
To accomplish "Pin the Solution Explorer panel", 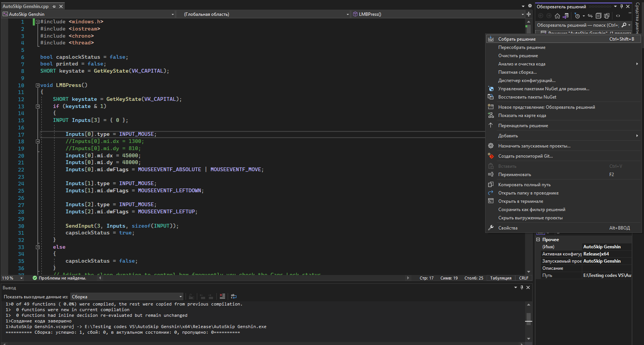I will pos(621,6).
